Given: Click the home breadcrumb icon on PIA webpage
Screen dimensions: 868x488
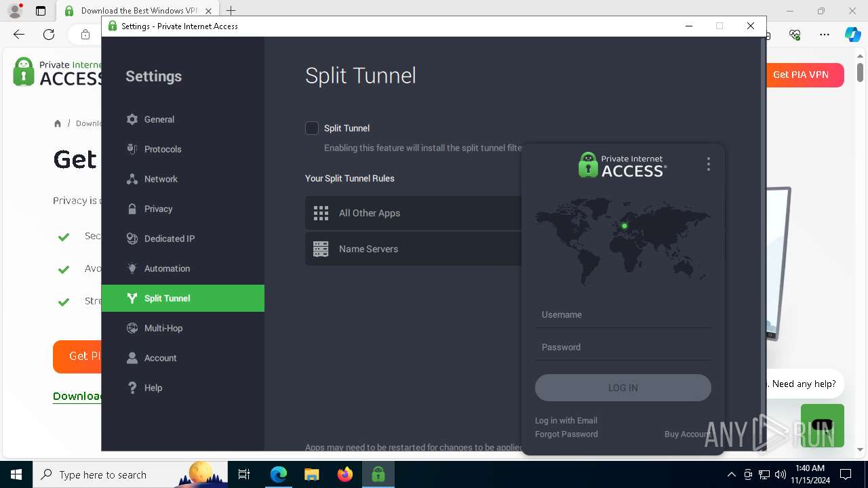Looking at the screenshot, I should 58,123.
